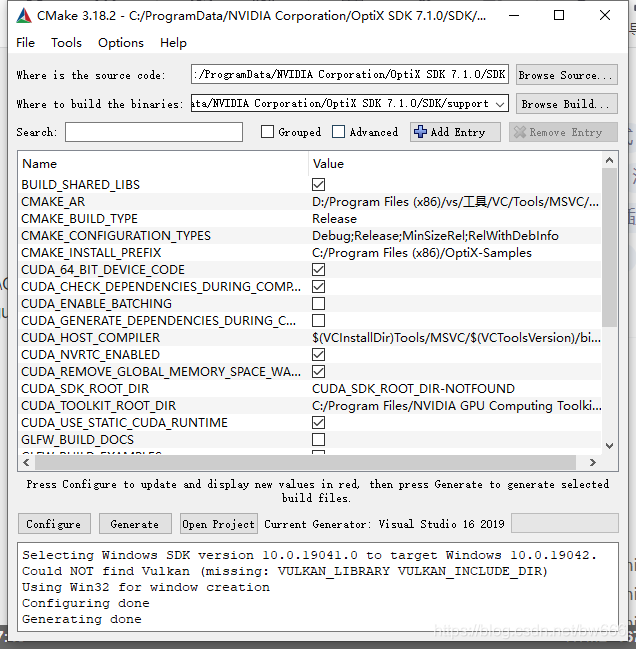Click the Generate button
Viewport: 636px width, 649px height.
coord(135,524)
